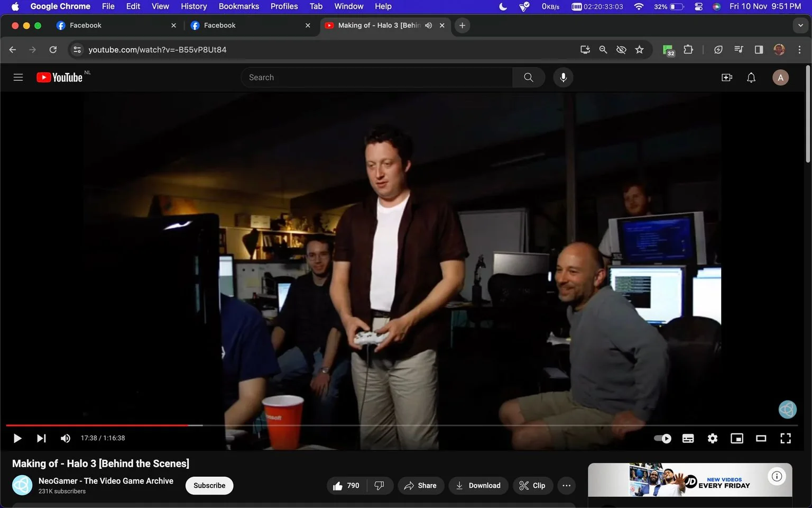Play the video
Image resolution: width=812 pixels, height=508 pixels.
[x=17, y=438]
